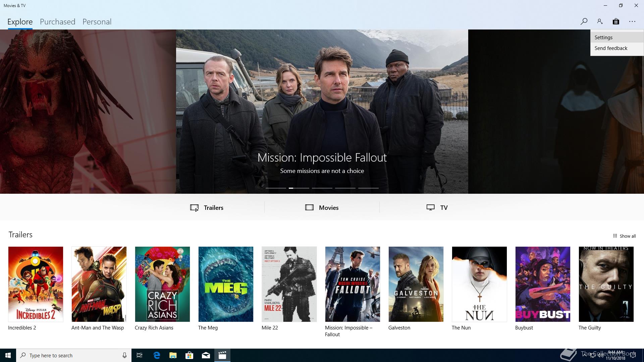
Task: Click the Buybust title text
Action: click(524, 328)
